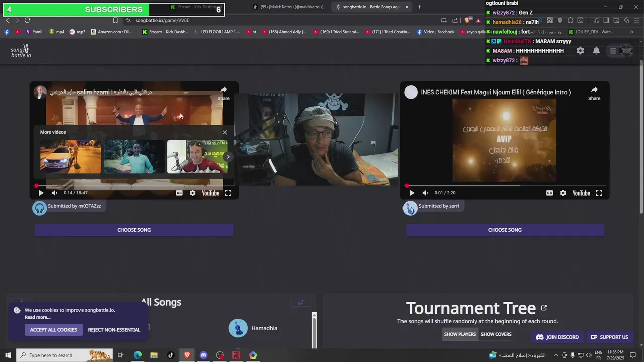Open Yamli bookmark

(x=34, y=32)
